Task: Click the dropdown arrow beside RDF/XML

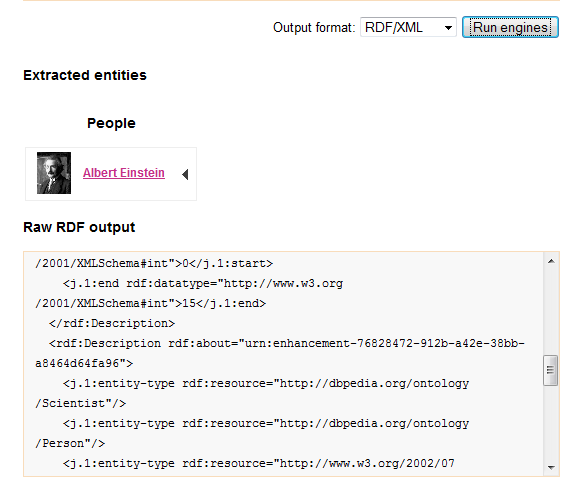Action: tap(448, 28)
